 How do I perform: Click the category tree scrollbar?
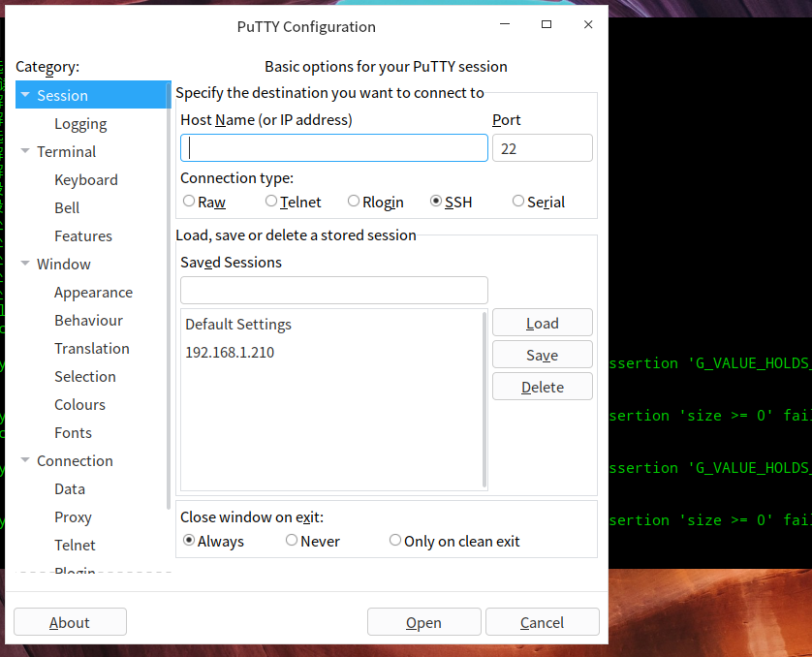[169, 296]
